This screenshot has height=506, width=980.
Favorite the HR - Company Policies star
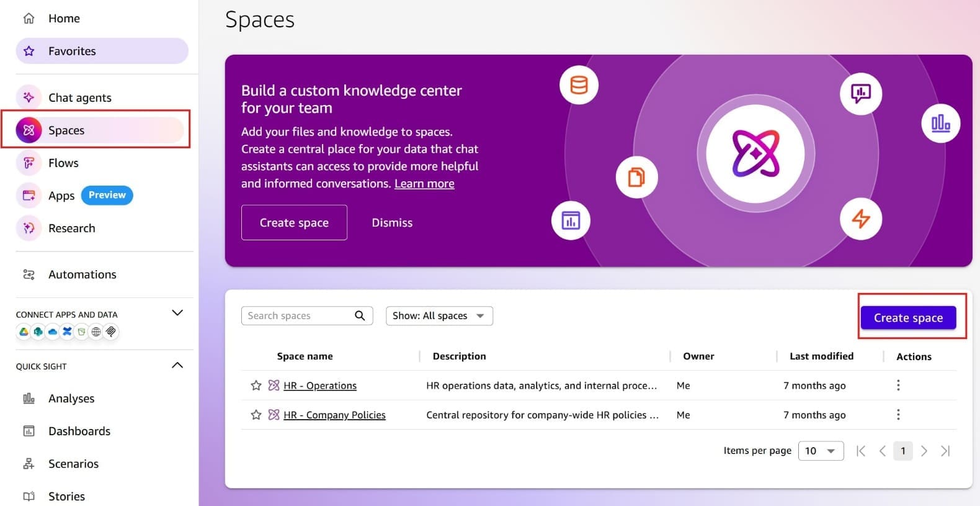tap(256, 414)
